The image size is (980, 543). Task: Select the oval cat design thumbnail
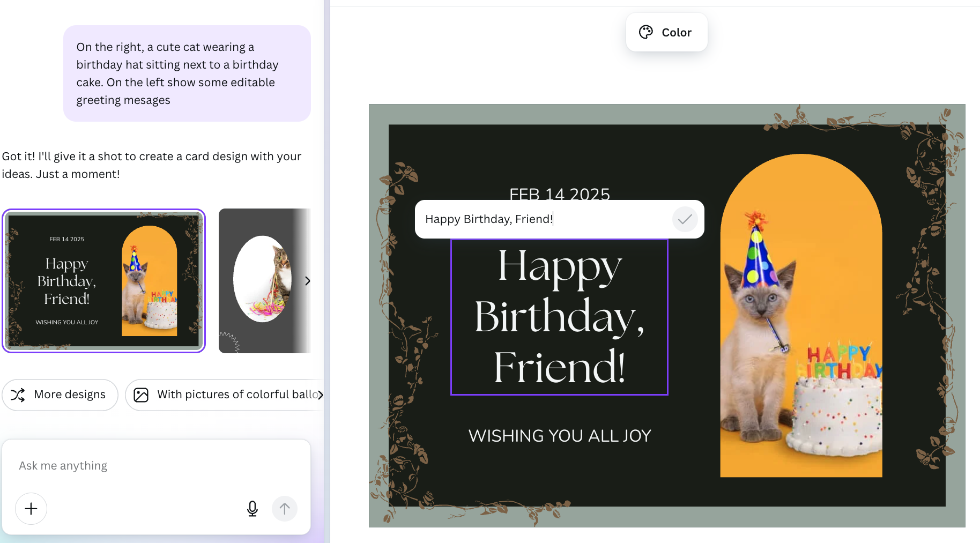[264, 281]
